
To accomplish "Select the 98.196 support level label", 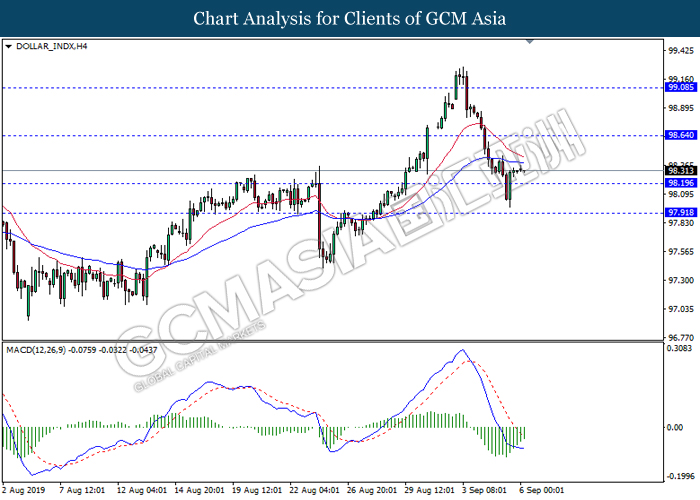I will 681,183.
